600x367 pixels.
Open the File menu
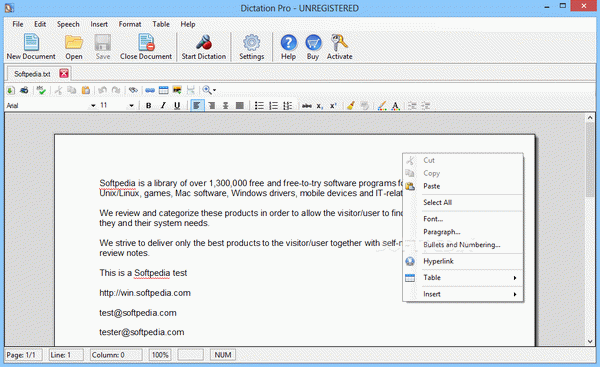pos(18,24)
